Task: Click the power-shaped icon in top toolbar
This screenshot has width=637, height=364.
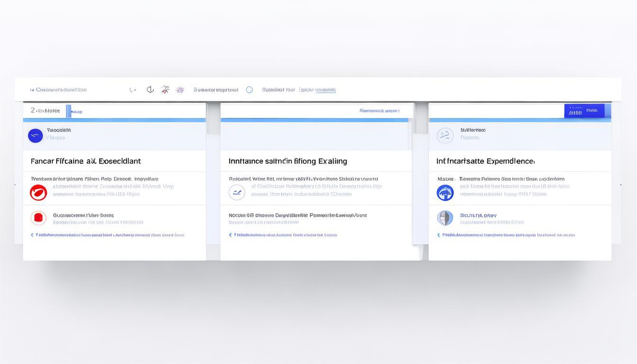Action: (x=150, y=90)
